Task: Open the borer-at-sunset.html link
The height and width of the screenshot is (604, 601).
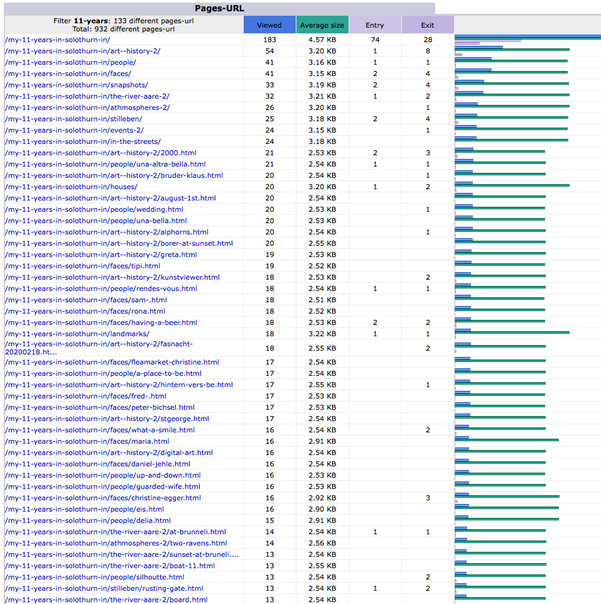Action: (119, 243)
